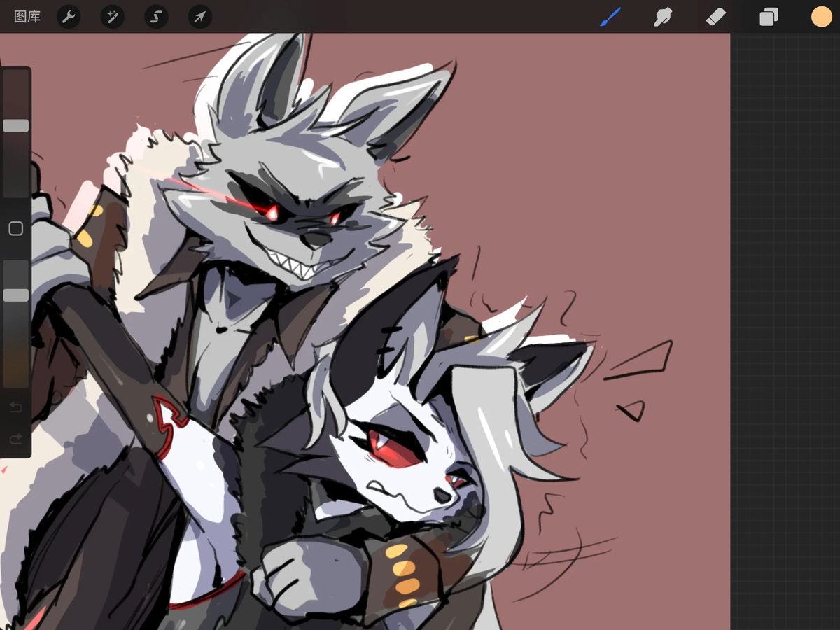
Task: Select the Smudge tool
Action: click(x=662, y=17)
